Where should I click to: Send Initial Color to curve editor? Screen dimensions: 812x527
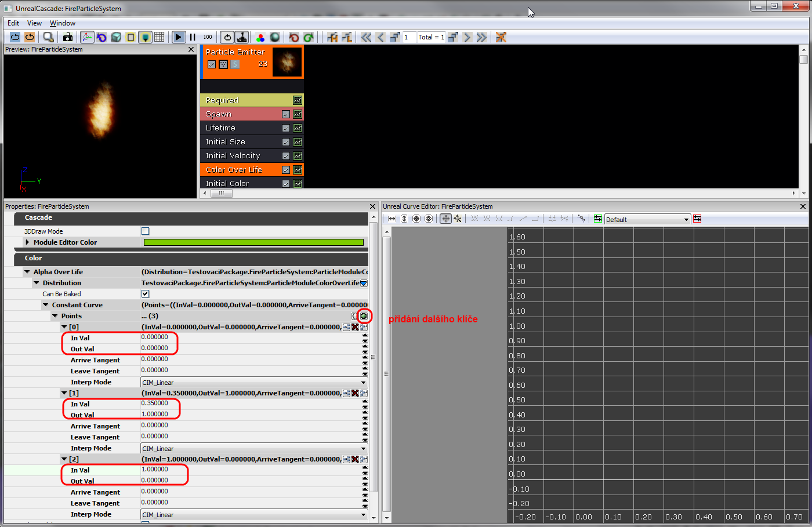pyautogui.click(x=298, y=184)
